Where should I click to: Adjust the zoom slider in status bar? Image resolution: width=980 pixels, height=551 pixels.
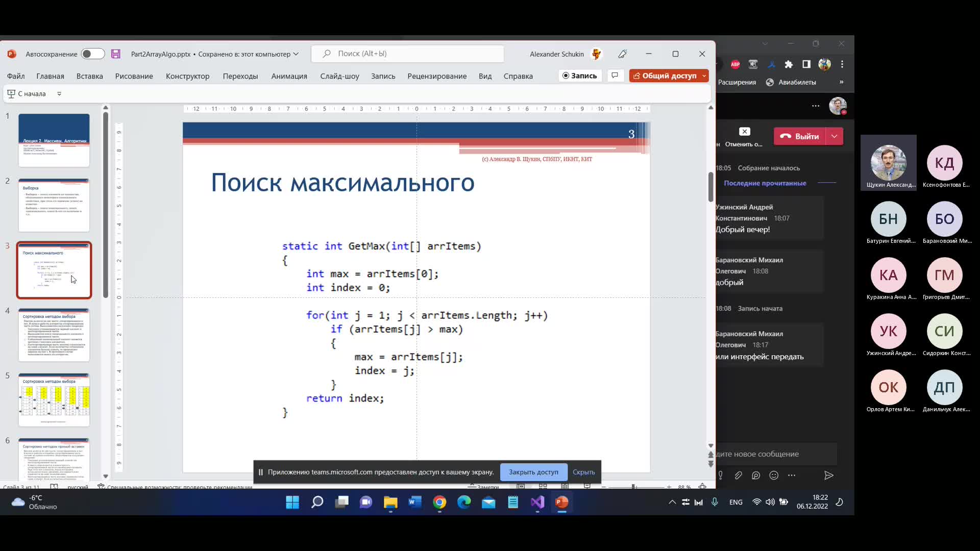click(x=633, y=487)
